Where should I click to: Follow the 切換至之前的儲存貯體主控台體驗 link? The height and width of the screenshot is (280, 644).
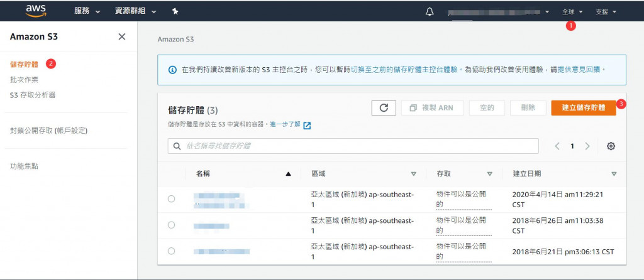click(x=404, y=70)
